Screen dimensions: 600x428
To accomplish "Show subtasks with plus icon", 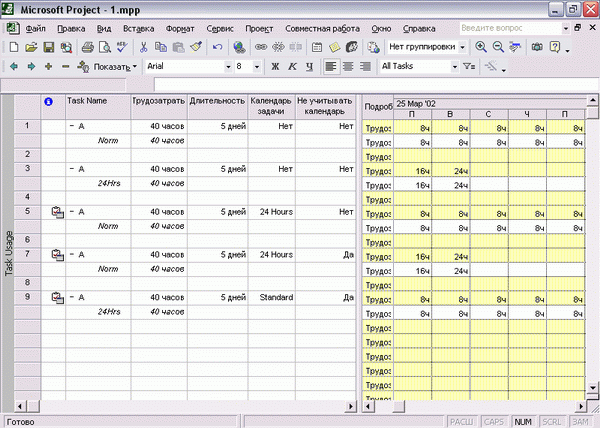I will point(48,67).
